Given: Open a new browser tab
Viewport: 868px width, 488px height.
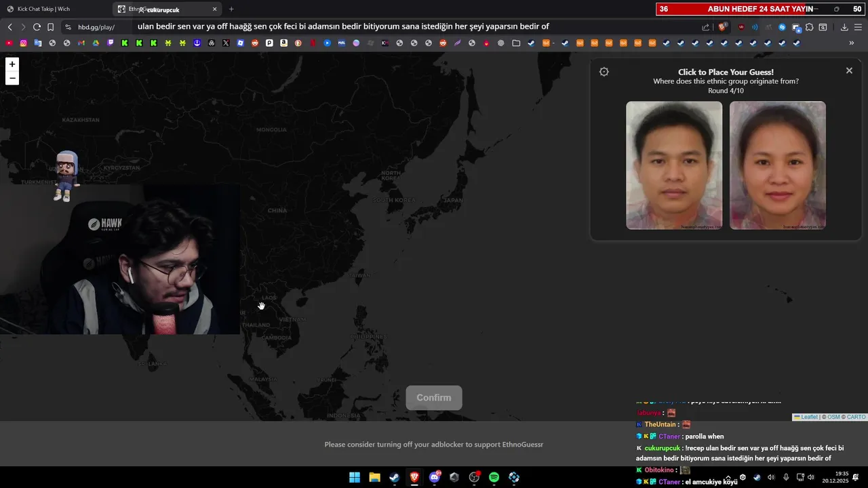Looking at the screenshot, I should (231, 9).
